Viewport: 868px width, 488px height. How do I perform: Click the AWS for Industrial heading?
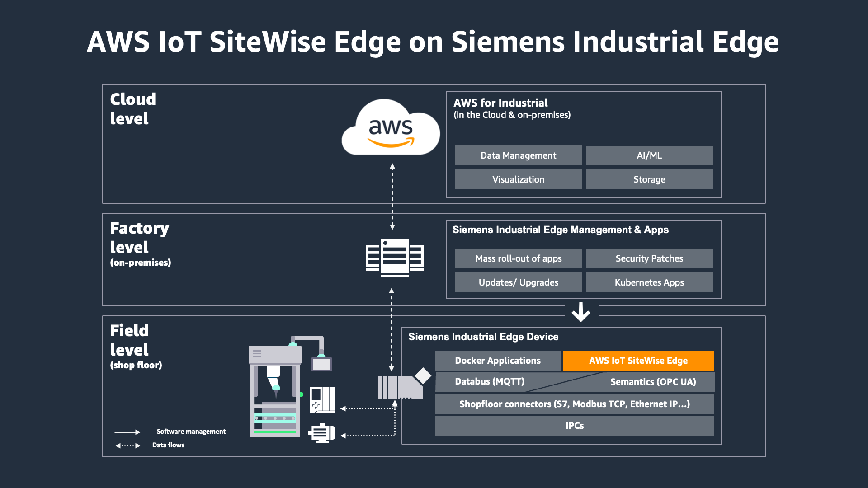pos(500,103)
